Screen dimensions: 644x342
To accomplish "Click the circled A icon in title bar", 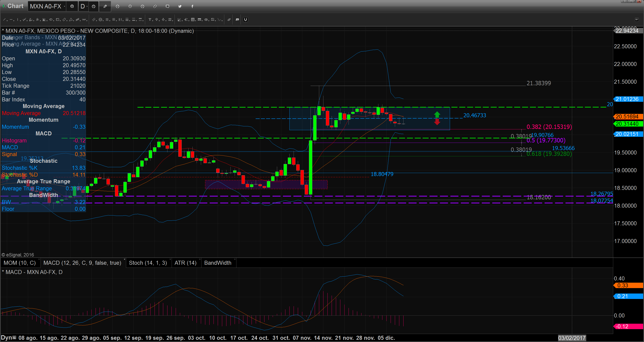I will 142,6.
